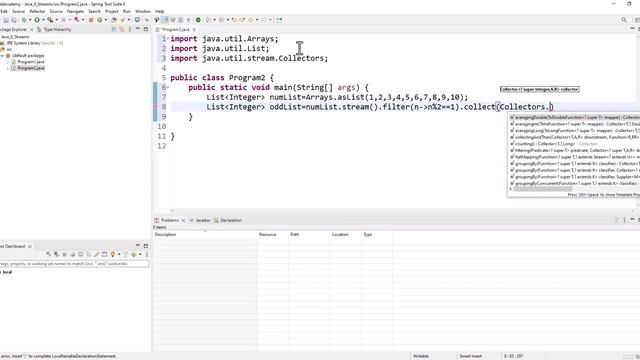640x360 pixels.
Task: Open the Navigate menu
Action: (75, 11)
